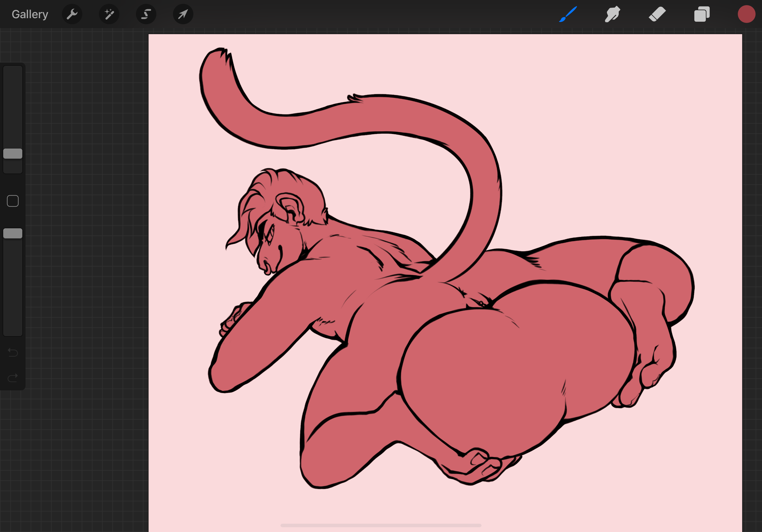The width and height of the screenshot is (762, 532).
Task: Activate the Selection tool (S icon)
Action: coord(146,14)
